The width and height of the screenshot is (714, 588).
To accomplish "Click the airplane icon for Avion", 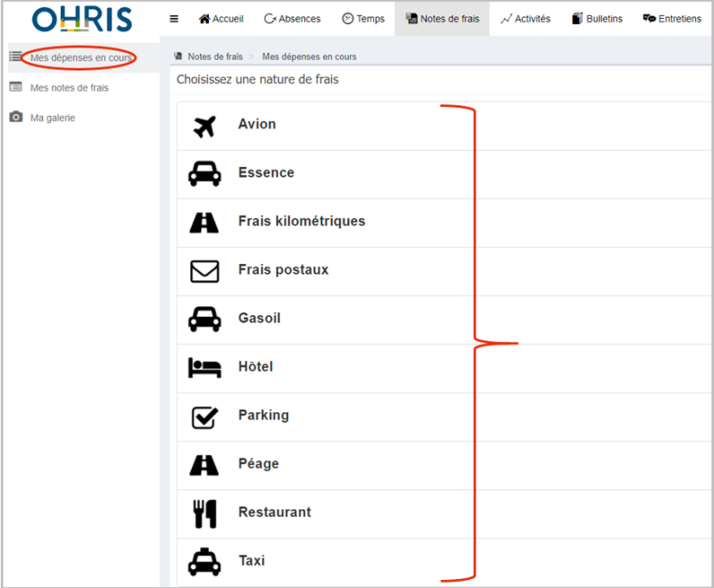I will click(204, 127).
